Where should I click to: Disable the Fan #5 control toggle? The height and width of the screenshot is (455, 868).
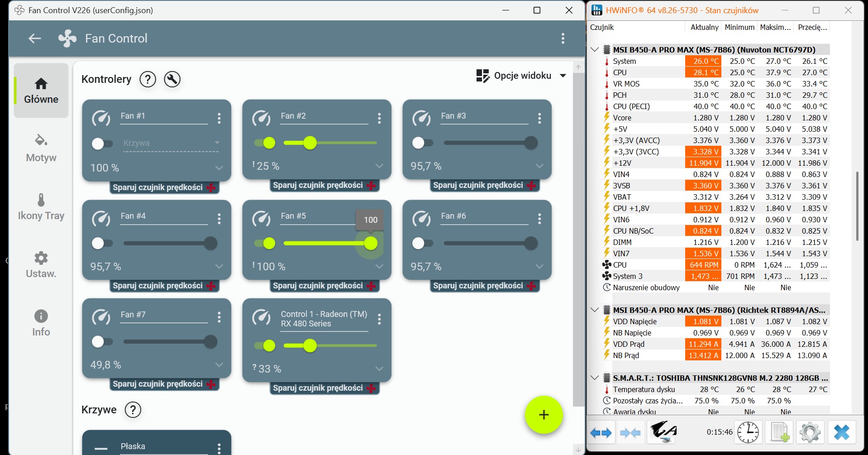click(x=265, y=244)
